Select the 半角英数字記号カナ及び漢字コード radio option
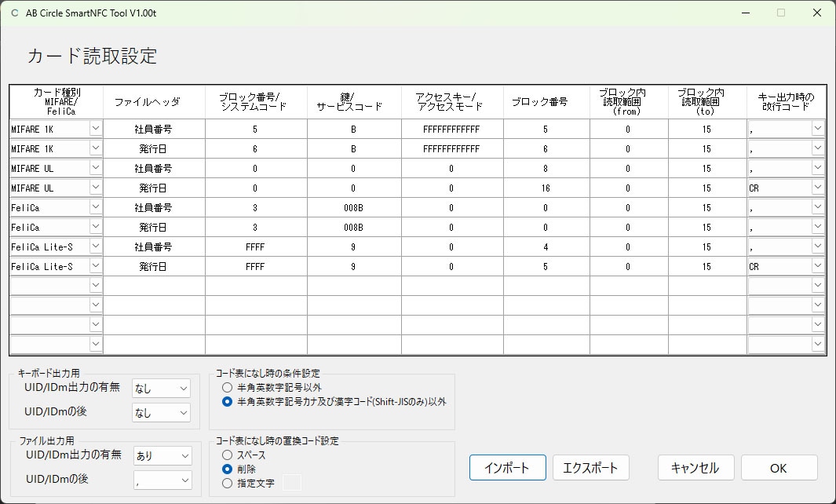The height and width of the screenshot is (504, 836). [228, 402]
